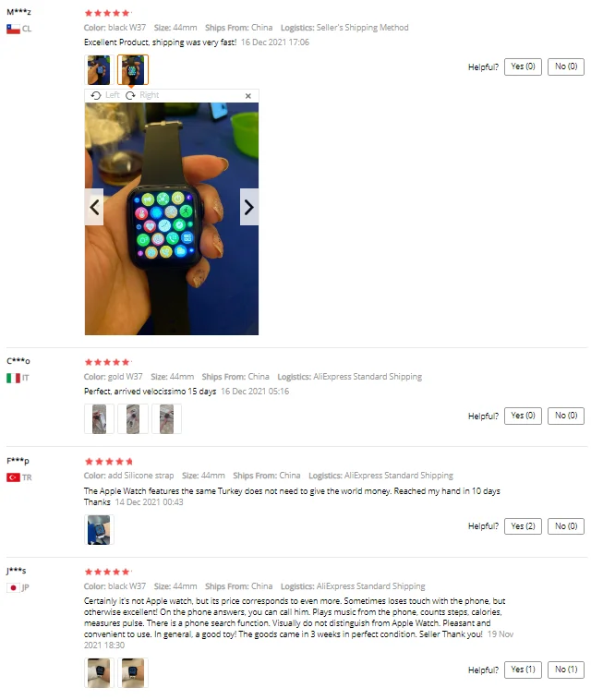Open first photo in C***o's gold W37 review
The height and width of the screenshot is (700, 591).
pyautogui.click(x=99, y=418)
